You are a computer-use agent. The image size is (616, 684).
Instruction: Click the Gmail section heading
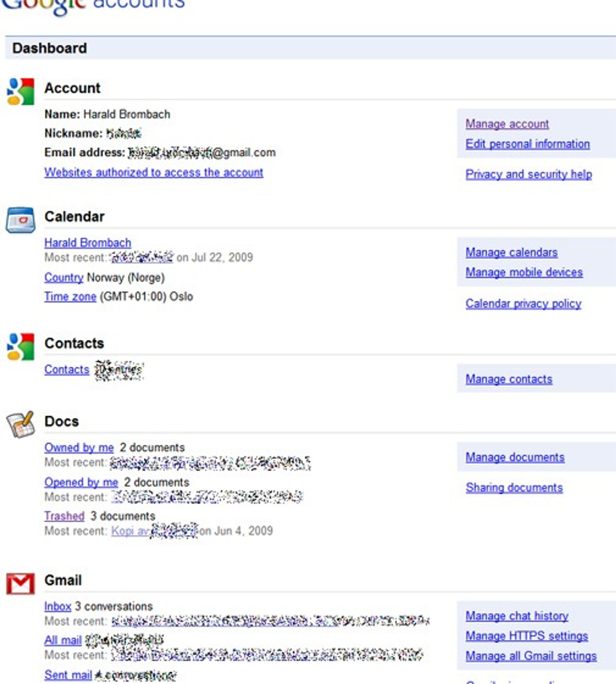pos(63,581)
